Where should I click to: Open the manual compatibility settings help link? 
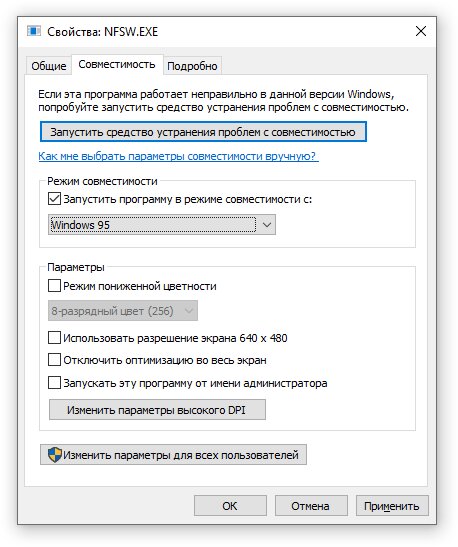(x=179, y=156)
